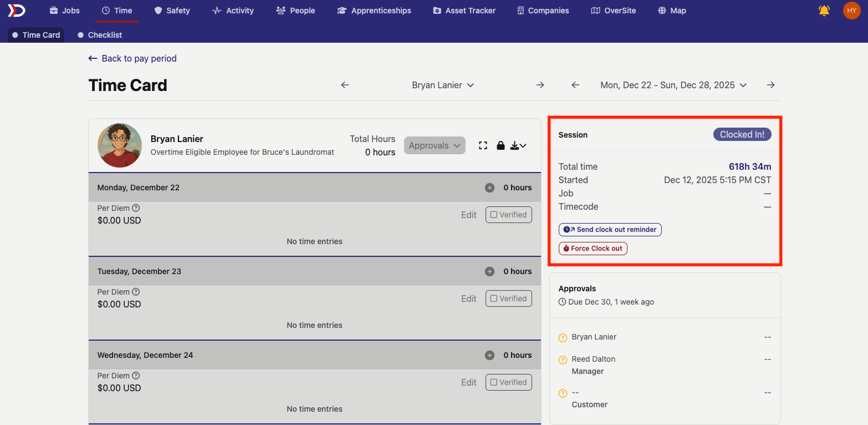Click the fullscreen expand icon
868x425 pixels.
click(483, 145)
